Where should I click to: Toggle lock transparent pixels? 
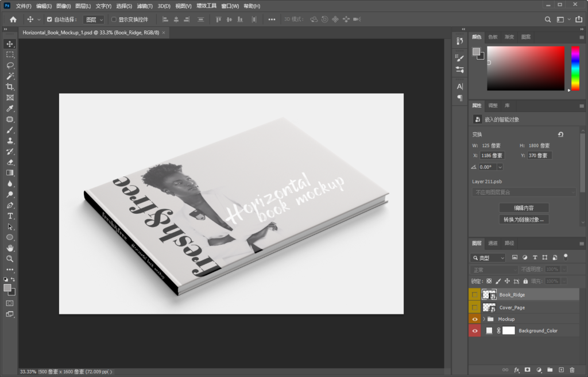tap(489, 281)
